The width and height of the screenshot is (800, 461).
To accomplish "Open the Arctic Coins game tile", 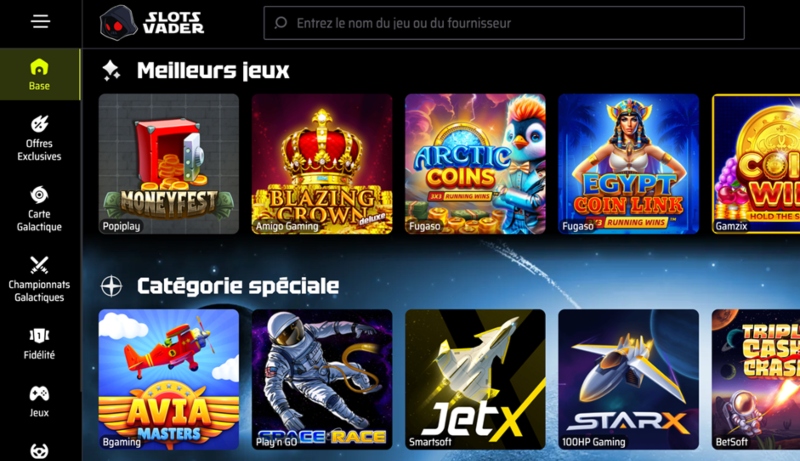I will (475, 164).
